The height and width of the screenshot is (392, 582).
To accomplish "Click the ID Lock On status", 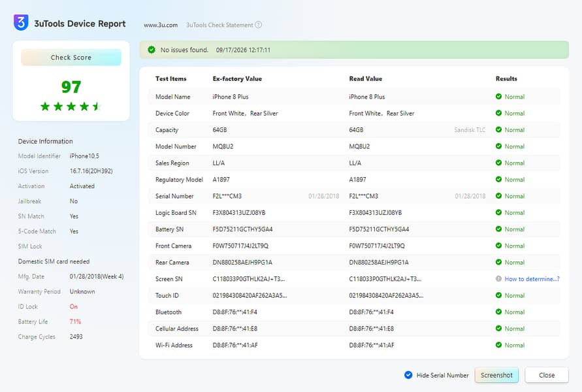I will (x=74, y=306).
